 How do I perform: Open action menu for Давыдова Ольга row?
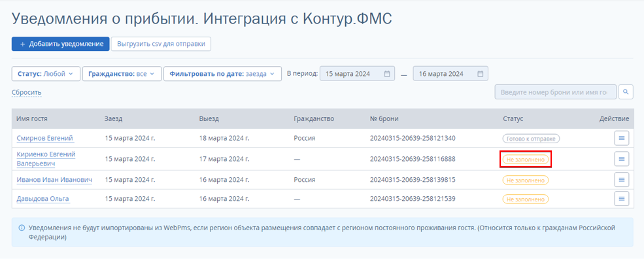621,199
